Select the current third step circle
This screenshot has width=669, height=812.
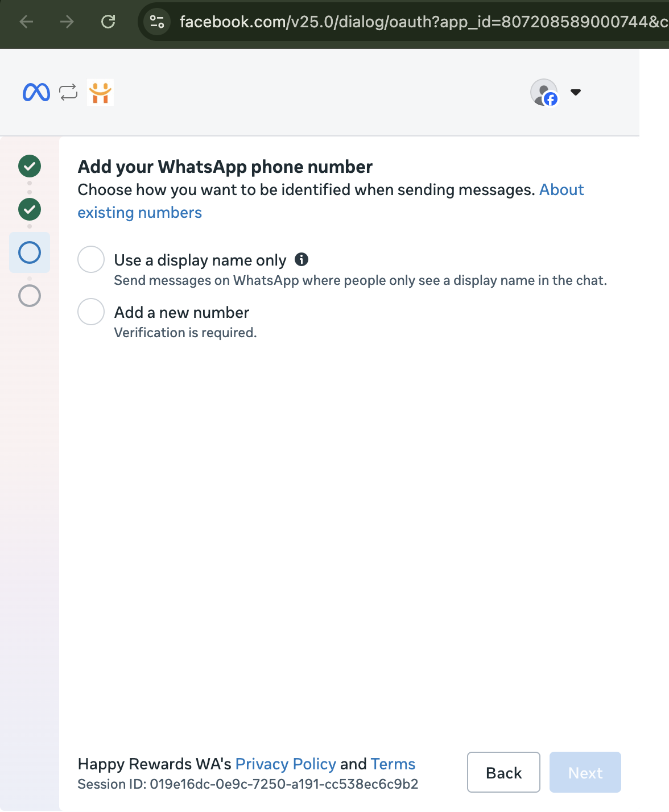30,252
